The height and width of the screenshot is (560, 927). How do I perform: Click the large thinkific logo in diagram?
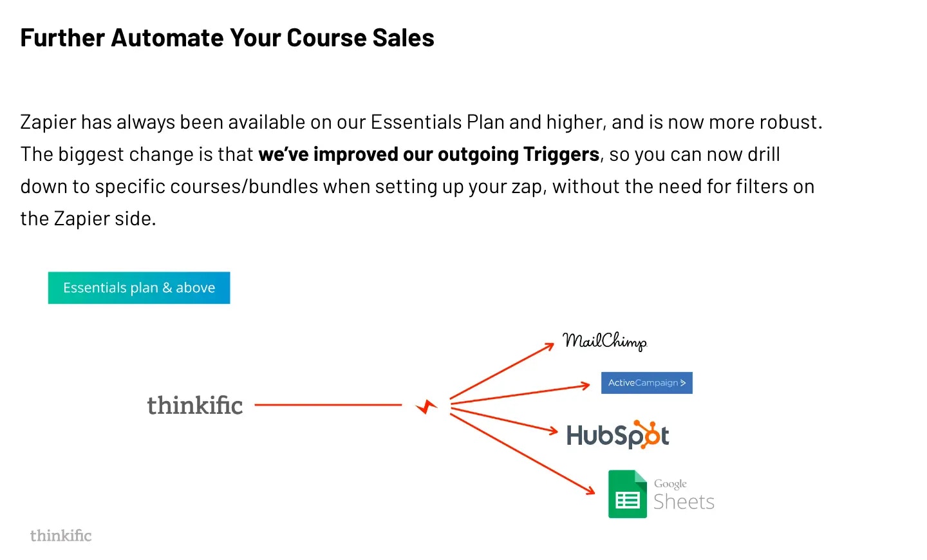click(x=195, y=405)
